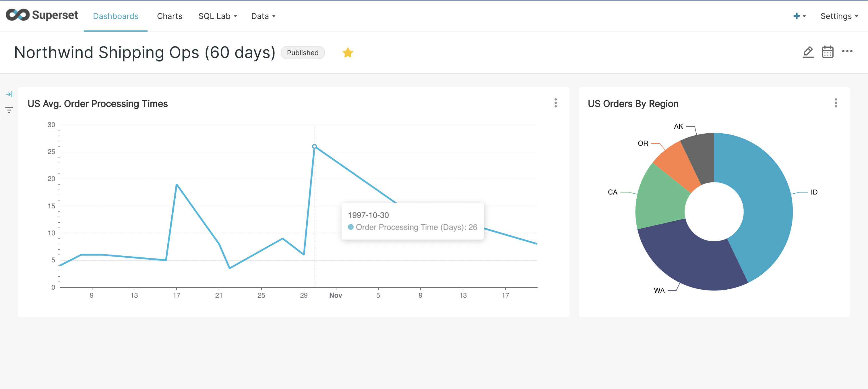This screenshot has width=868, height=389.
Task: Click the ellipsis menu icon on donut chart
Action: tap(836, 103)
